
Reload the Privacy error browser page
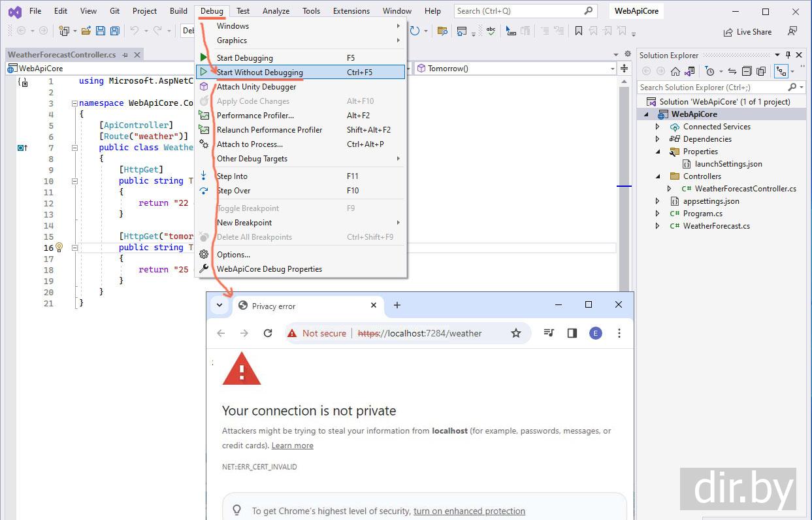(x=268, y=333)
